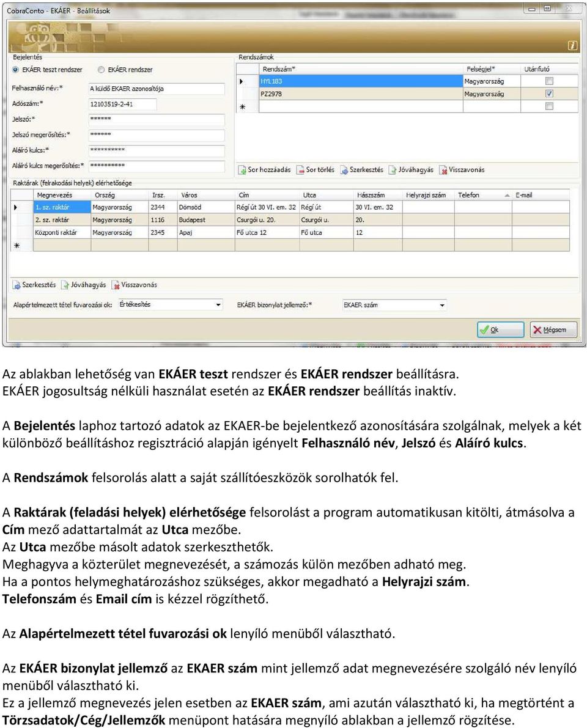Click the Fő utca 12 address cell
This screenshot has height=728, width=587.
(267, 233)
